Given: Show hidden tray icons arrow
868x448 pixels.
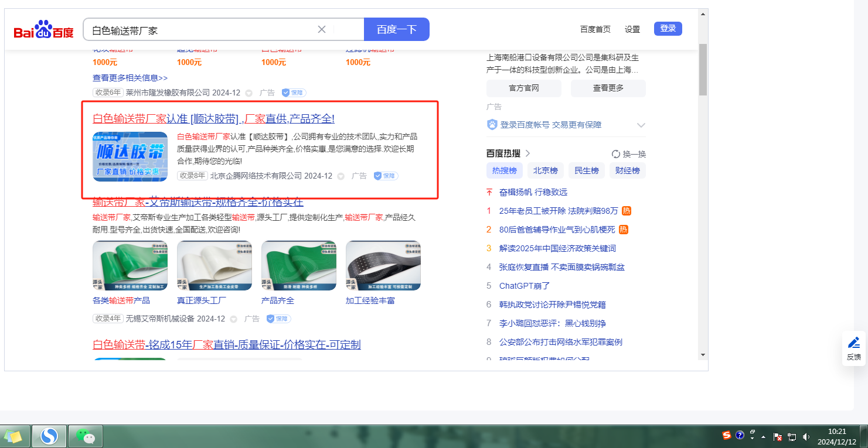Looking at the screenshot, I should [x=763, y=437].
